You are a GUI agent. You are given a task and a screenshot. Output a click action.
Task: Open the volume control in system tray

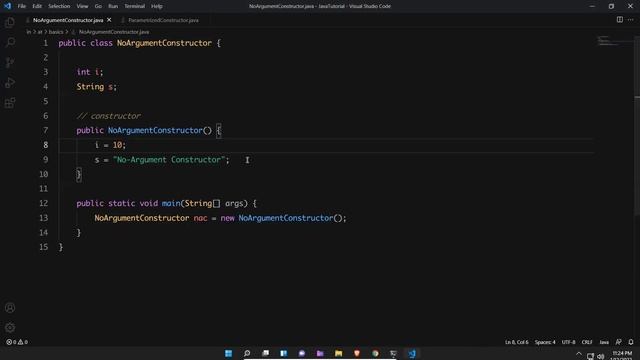click(x=600, y=356)
